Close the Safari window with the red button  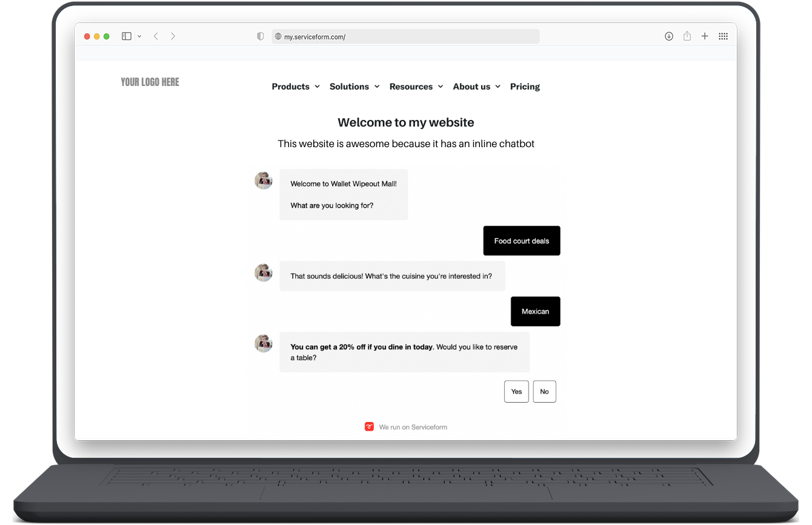pyautogui.click(x=87, y=36)
